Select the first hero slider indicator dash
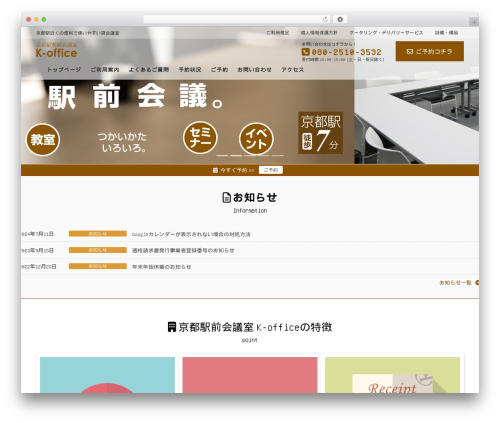The image size is (500, 423). 222,155
